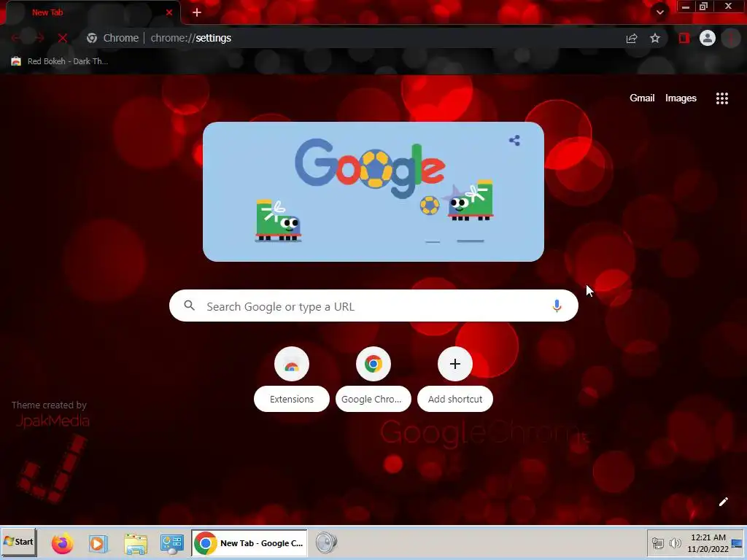
Task: Bookmark this tab with the star
Action: tap(655, 38)
